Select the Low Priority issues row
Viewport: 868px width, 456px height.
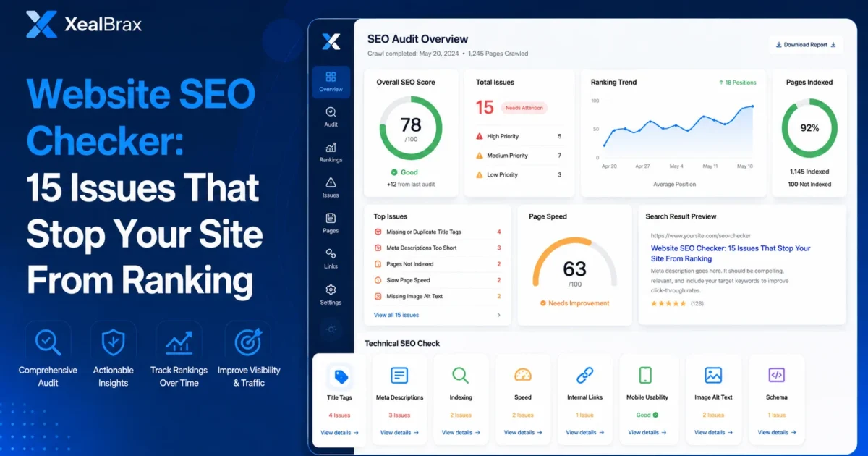click(x=519, y=175)
